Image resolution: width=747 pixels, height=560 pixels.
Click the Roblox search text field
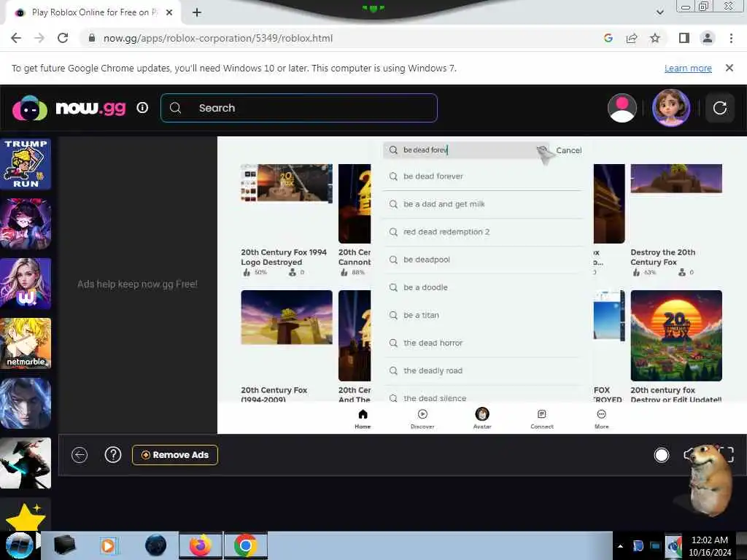466,150
